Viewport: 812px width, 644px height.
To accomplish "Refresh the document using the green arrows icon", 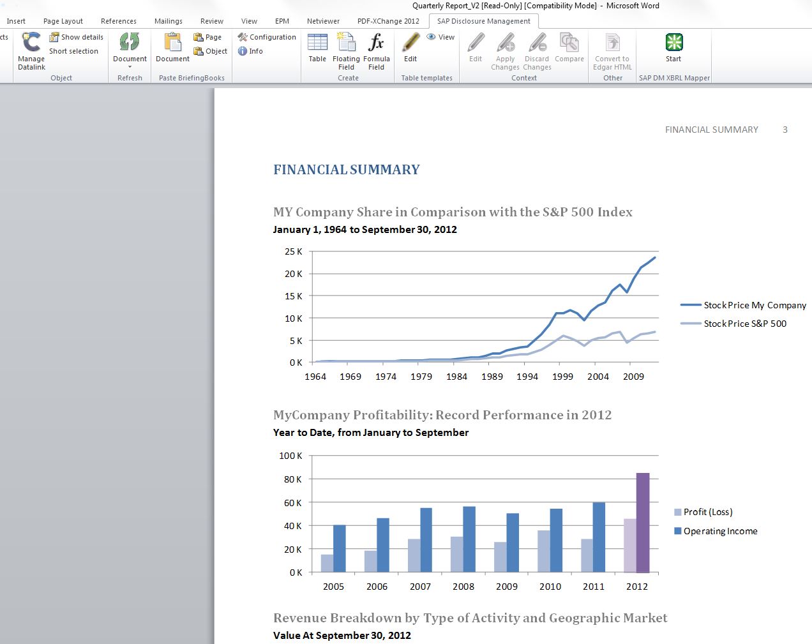I will click(130, 43).
